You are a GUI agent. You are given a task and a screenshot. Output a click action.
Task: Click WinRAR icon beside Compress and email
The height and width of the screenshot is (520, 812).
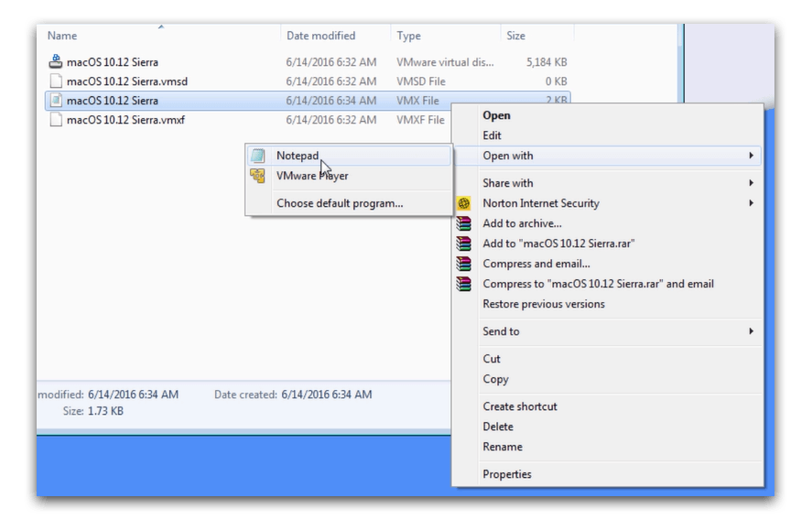pos(463,264)
